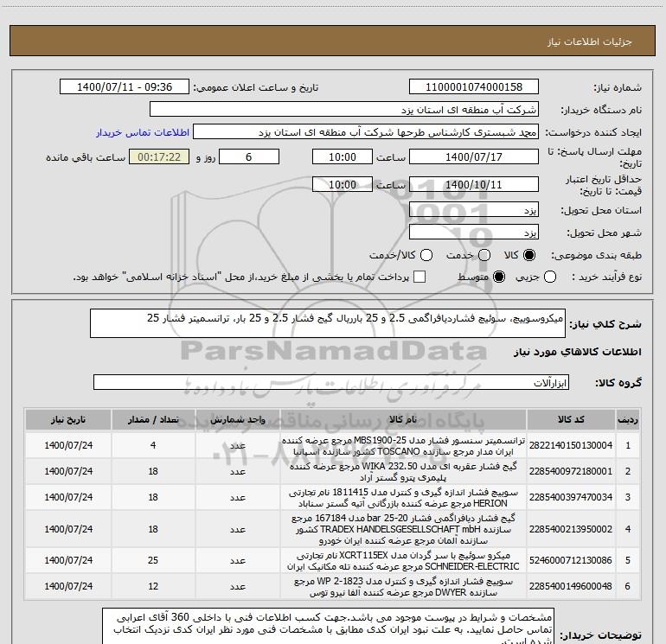Select the جزیی purchase type radio
The image size is (666, 644).
pyautogui.click(x=550, y=277)
